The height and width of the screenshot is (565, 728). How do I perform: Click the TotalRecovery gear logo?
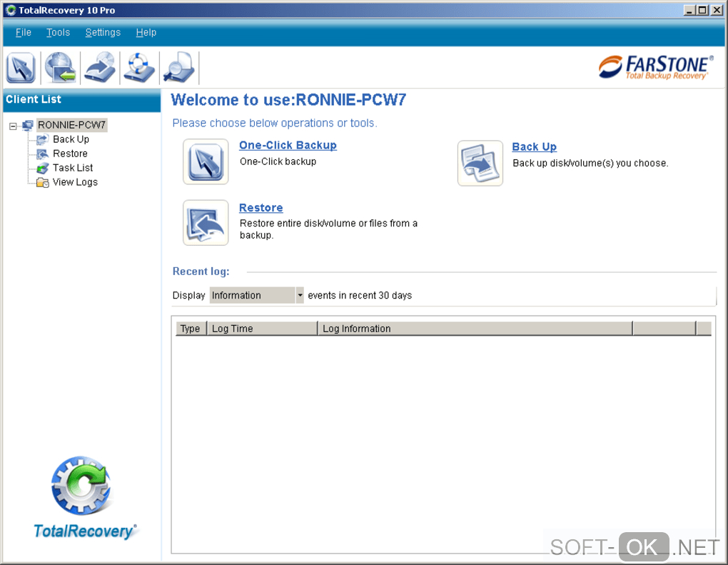tap(82, 486)
